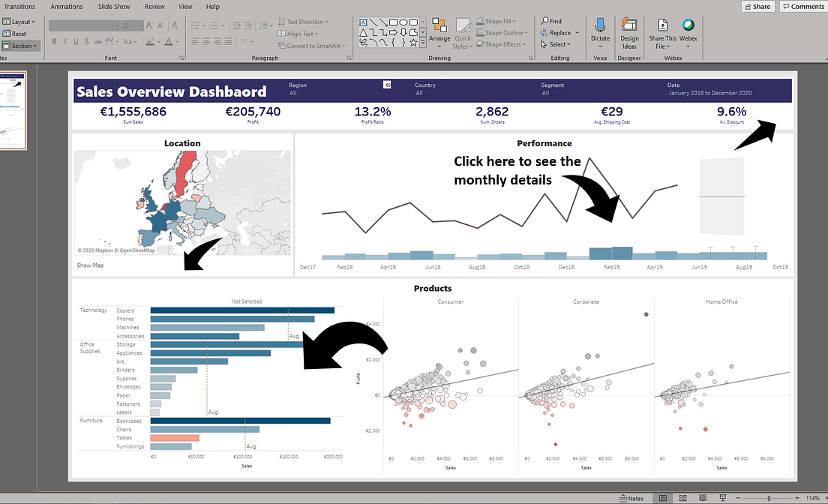Toggle bold formatting
This screenshot has width=828, height=504.
pyautogui.click(x=54, y=40)
